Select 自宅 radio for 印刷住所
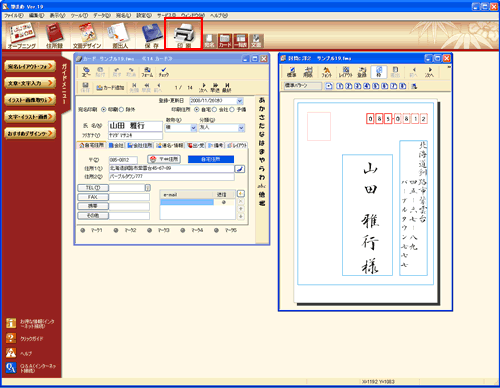500x388 pixels. pos(197,109)
